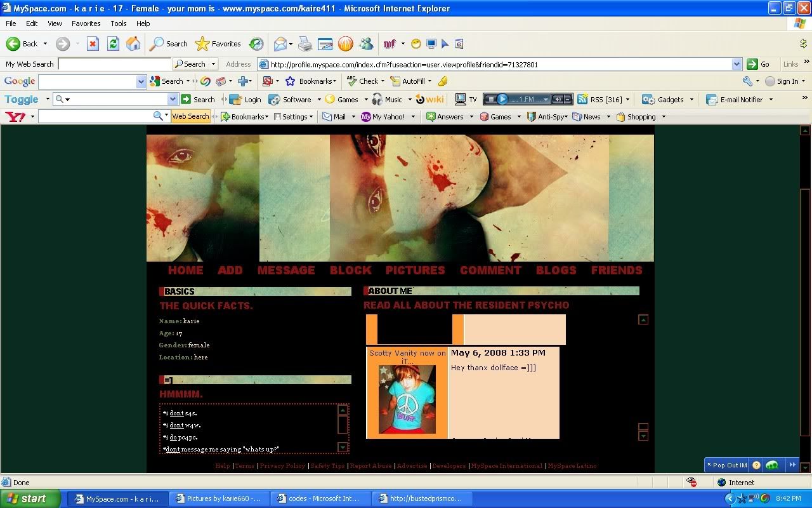Open the History clock icon
The image size is (812, 508).
(256, 44)
